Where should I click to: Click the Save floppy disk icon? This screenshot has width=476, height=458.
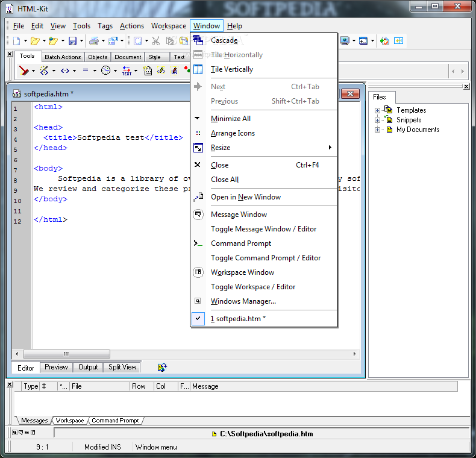(x=72, y=41)
